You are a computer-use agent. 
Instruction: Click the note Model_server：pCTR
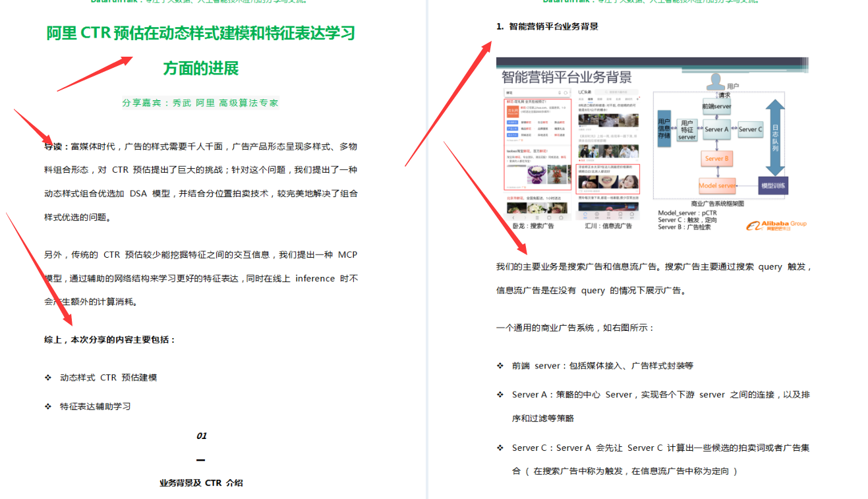(687, 213)
